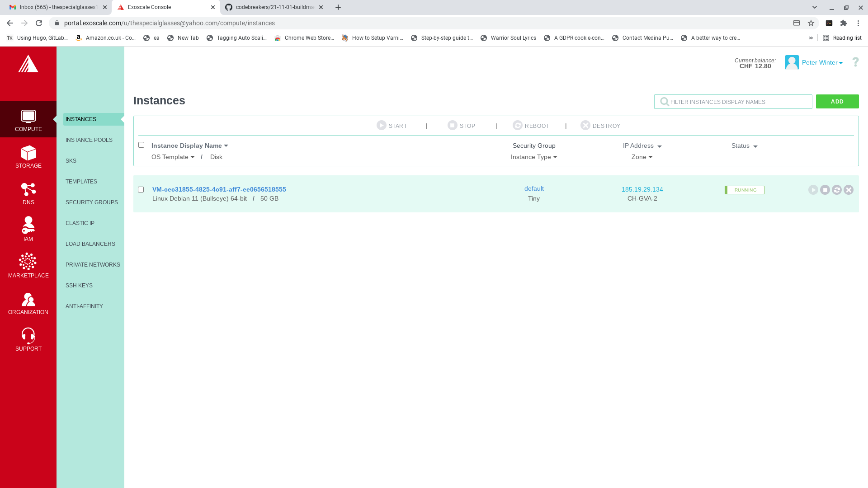Focus the filter instances display names field
The width and height of the screenshot is (868, 488).
click(x=737, y=102)
